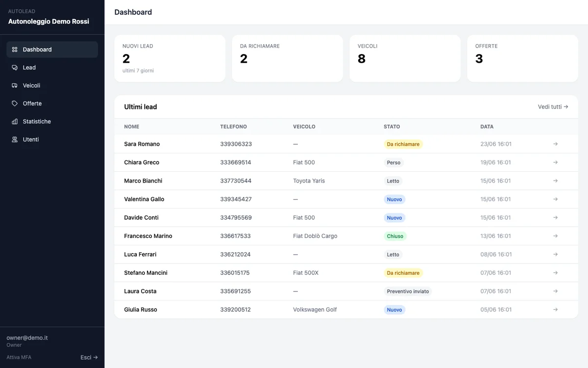This screenshot has height=368, width=588.
Task: Open Chiara Greco row arrow
Action: pyautogui.click(x=555, y=162)
